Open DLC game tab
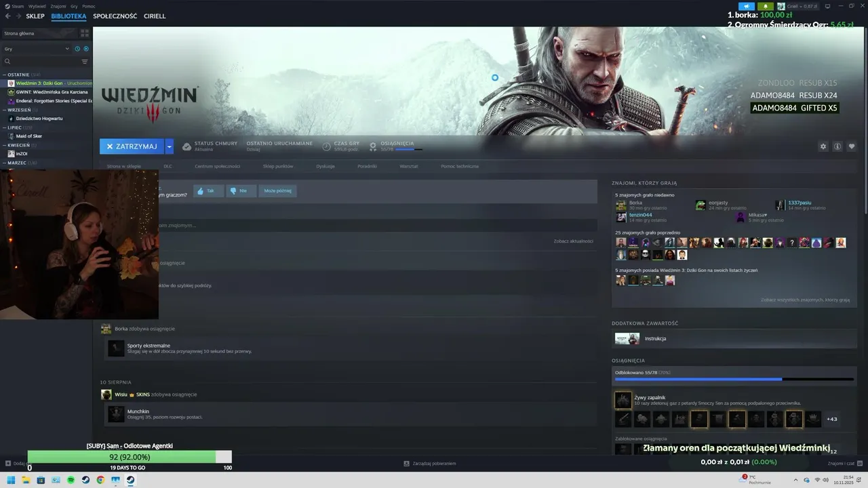Viewport: 868px width, 488px height. 167,166
